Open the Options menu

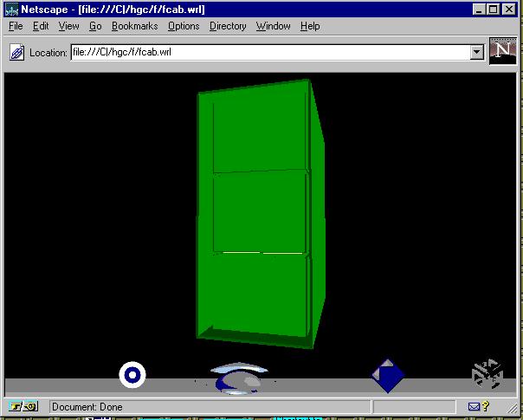tap(184, 26)
